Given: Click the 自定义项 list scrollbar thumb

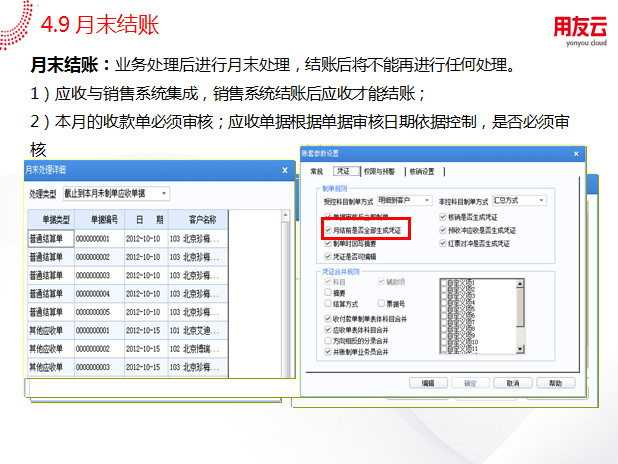Looking at the screenshot, I should coord(520,307).
